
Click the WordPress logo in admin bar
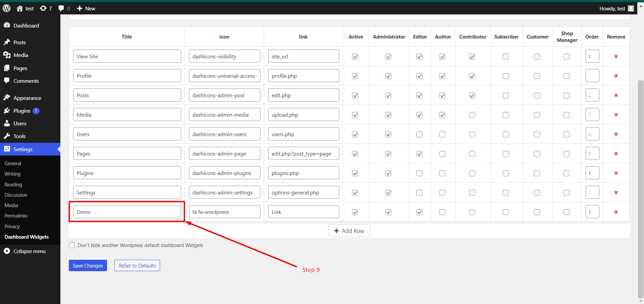click(7, 8)
